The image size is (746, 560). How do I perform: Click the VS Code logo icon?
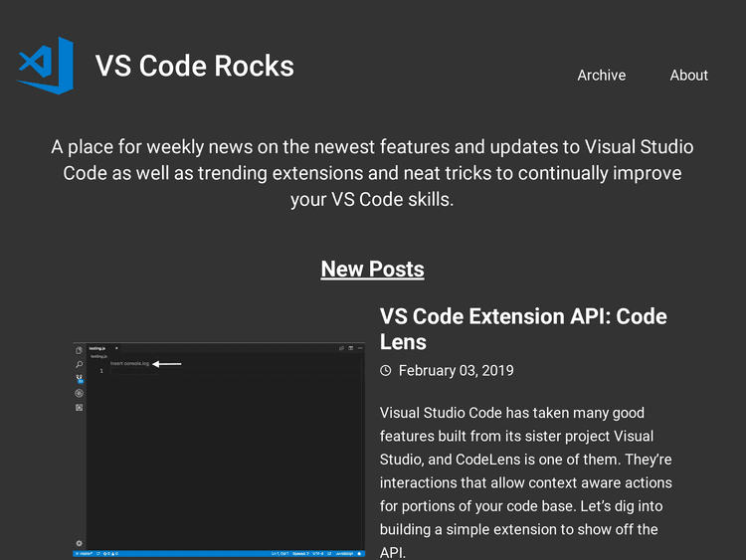(45, 66)
